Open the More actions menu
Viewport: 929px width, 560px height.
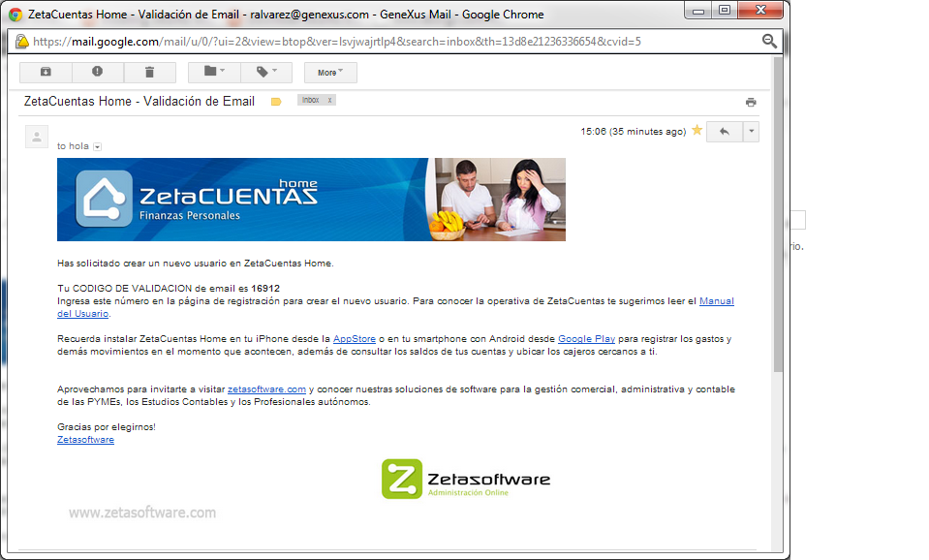[330, 73]
